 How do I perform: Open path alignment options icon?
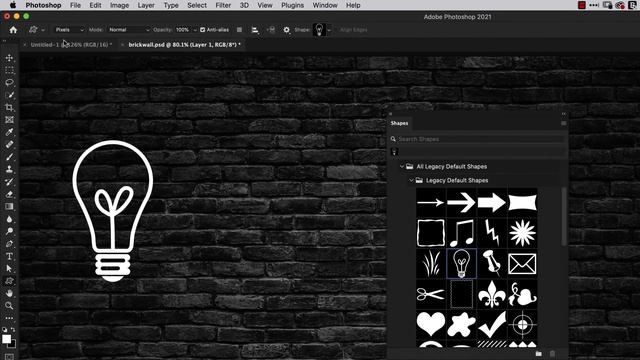tap(255, 30)
